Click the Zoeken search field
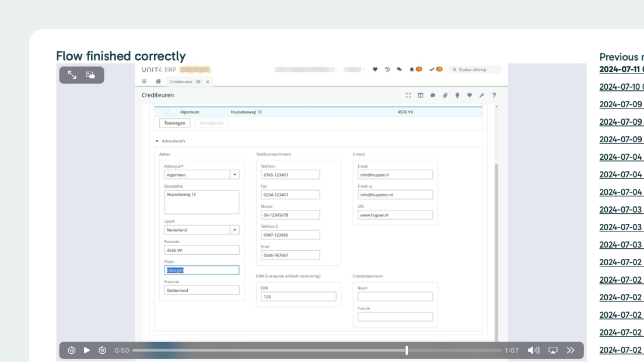Screen dimensions: 644x362 [475, 69]
